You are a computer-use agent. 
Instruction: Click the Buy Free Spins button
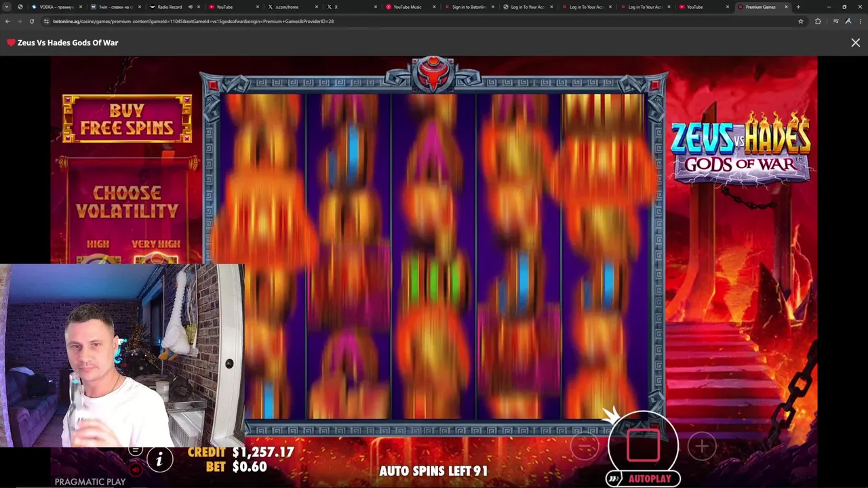(127, 119)
